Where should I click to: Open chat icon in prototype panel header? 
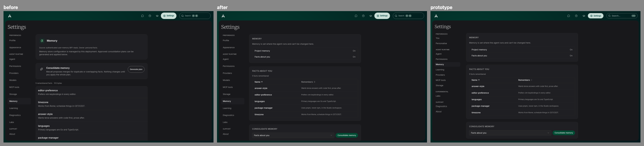[x=568, y=16]
